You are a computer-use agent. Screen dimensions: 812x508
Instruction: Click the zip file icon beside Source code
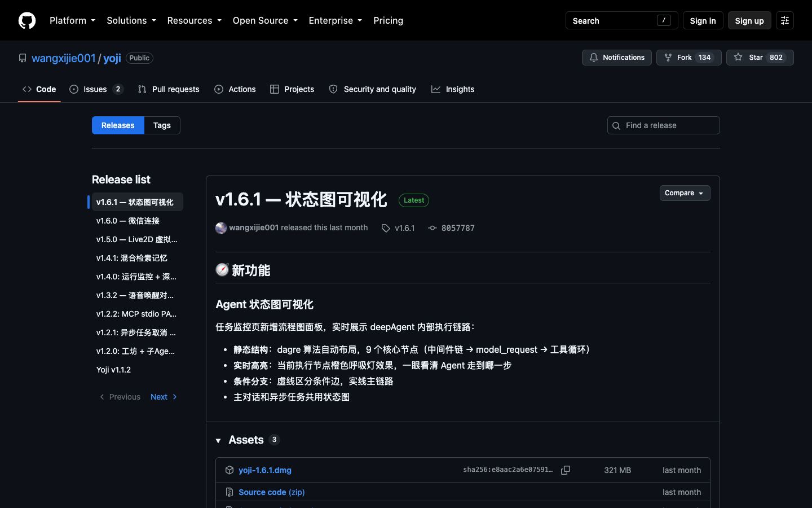pos(230,492)
